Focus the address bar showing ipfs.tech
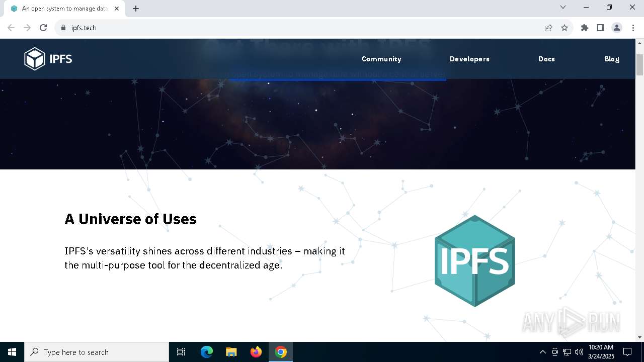This screenshot has height=362, width=644. point(302,28)
